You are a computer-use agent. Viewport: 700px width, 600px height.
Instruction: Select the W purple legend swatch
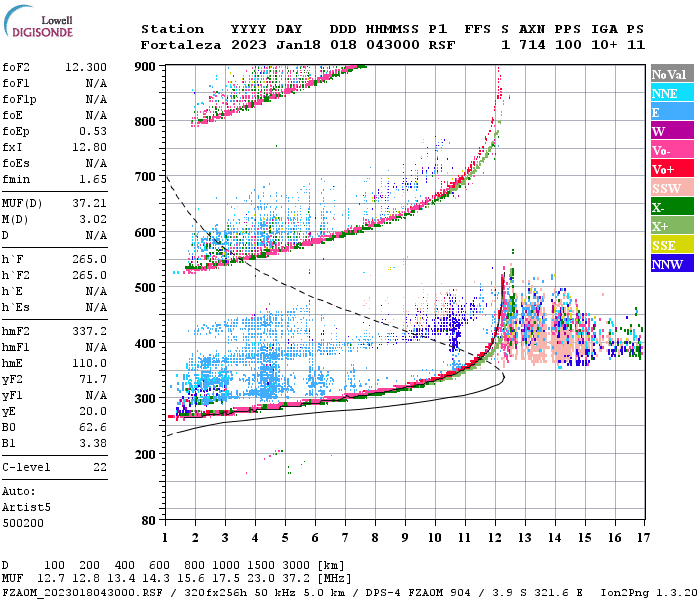(x=672, y=131)
